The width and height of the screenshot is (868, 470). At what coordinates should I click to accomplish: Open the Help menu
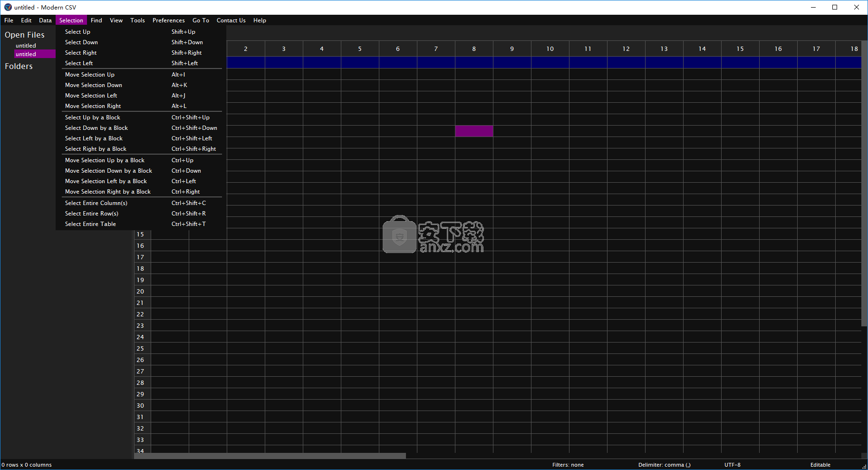[260, 20]
